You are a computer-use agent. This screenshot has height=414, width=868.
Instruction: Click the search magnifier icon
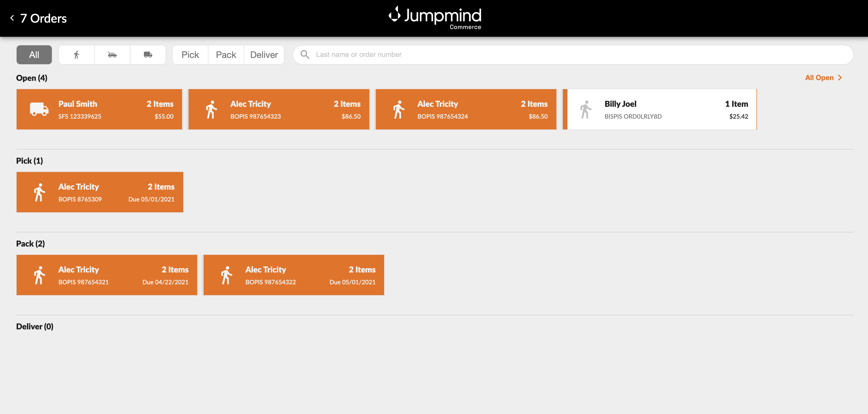pyautogui.click(x=305, y=55)
